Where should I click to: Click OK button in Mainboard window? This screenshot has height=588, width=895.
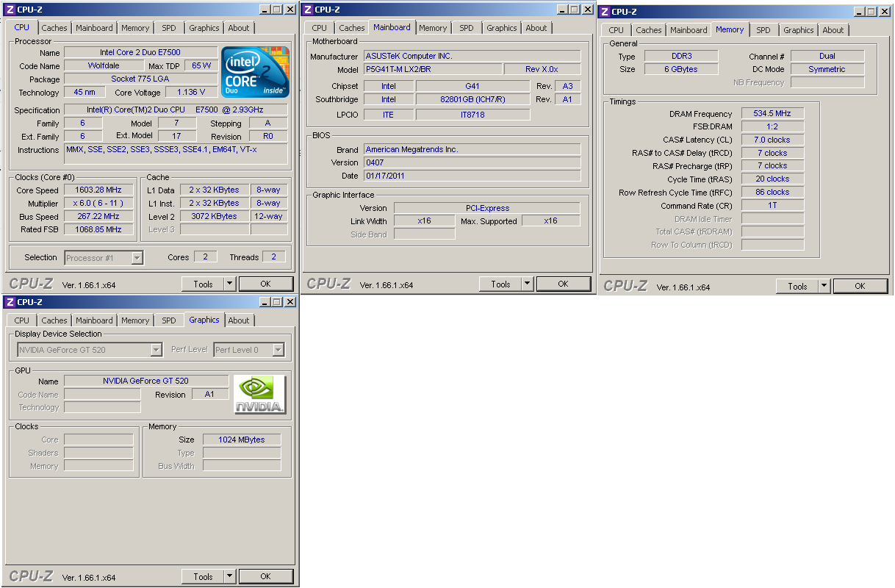(564, 284)
